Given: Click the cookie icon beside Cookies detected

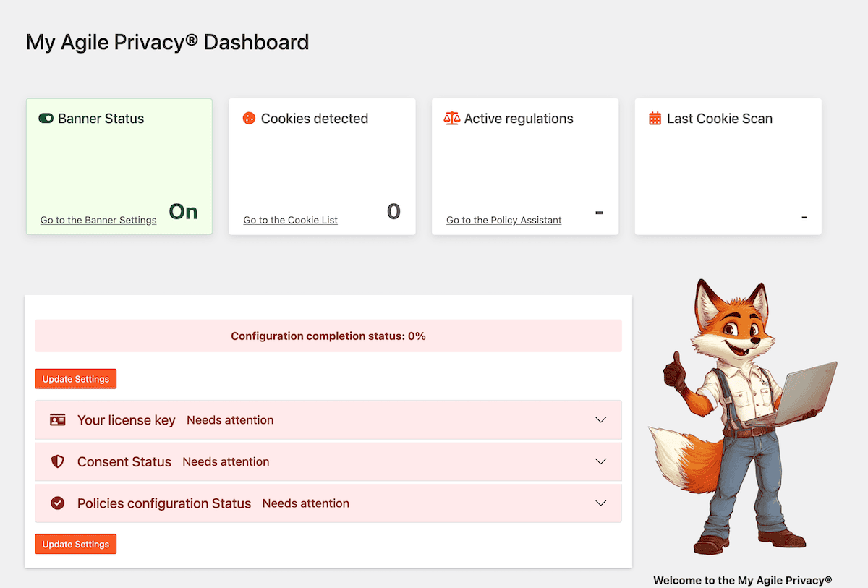Looking at the screenshot, I should tap(249, 118).
